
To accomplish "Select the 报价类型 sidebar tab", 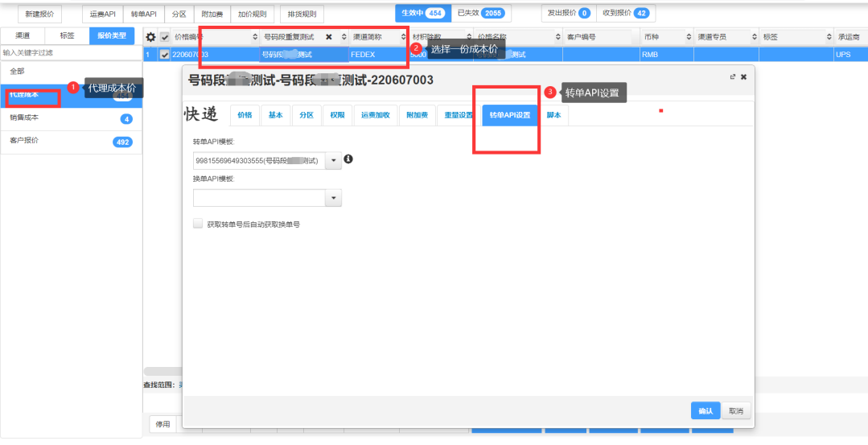I will coord(112,35).
